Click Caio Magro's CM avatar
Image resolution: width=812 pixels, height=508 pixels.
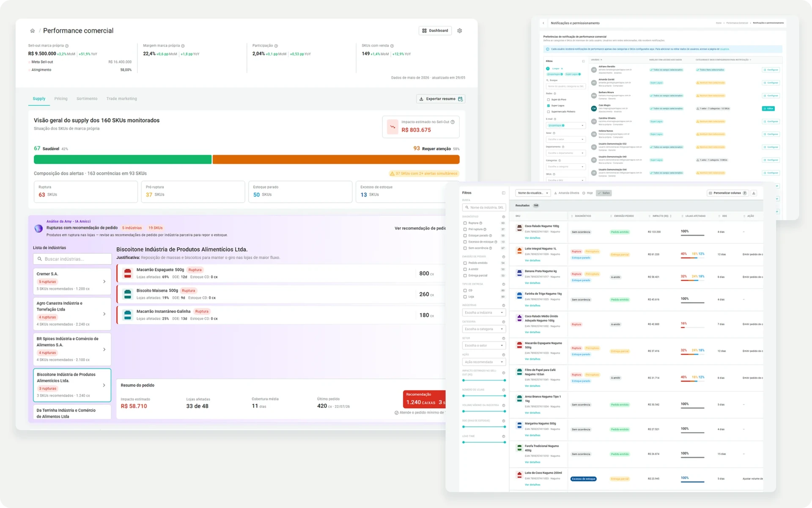pos(594,108)
